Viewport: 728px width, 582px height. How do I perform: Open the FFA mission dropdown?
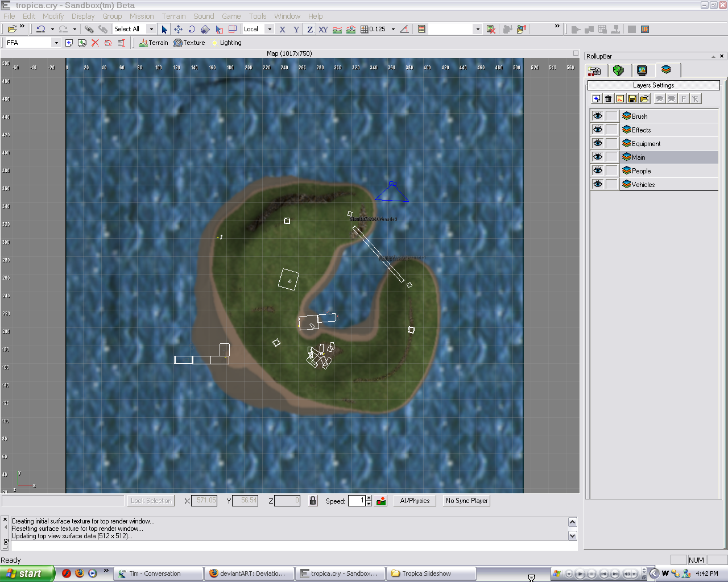[56, 43]
